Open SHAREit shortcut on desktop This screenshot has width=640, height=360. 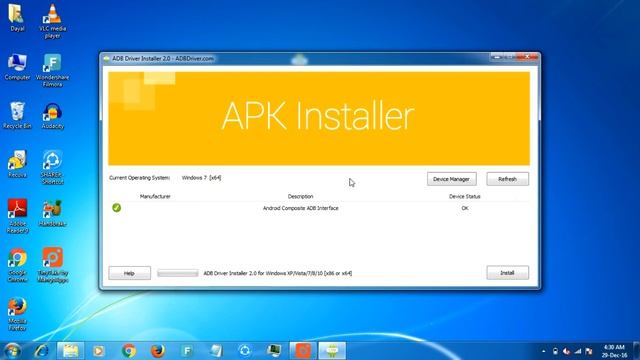click(x=53, y=168)
